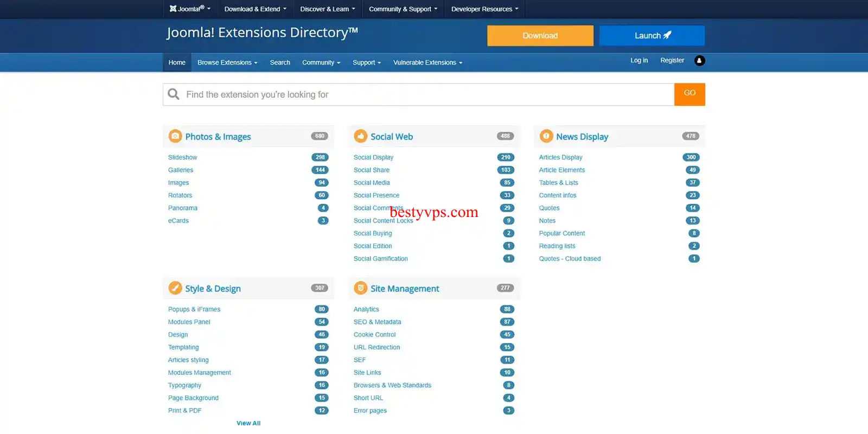
Task: Open Community & Support dropdown
Action: coord(403,9)
